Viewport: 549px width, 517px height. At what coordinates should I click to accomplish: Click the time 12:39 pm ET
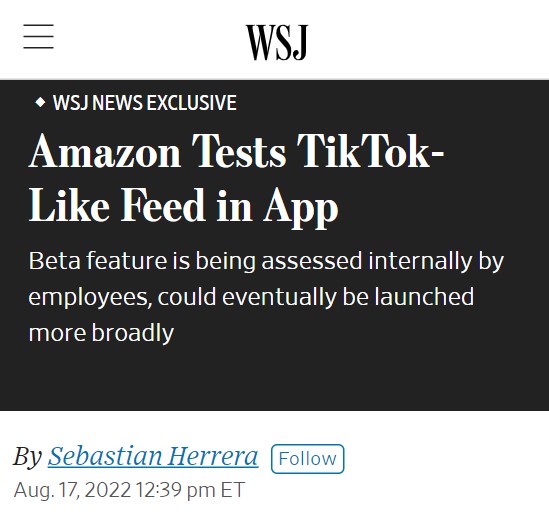(190, 490)
